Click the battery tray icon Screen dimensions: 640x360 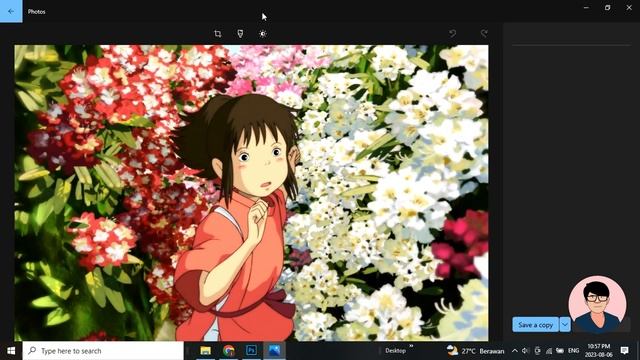click(x=560, y=351)
